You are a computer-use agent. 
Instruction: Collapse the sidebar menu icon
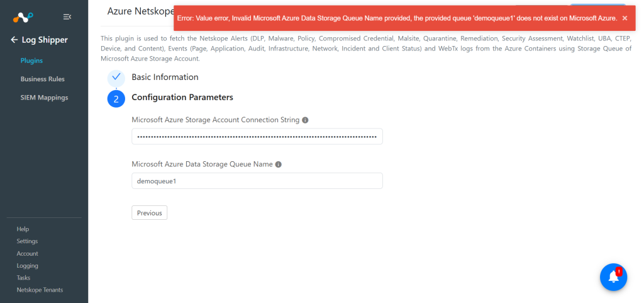tap(67, 17)
